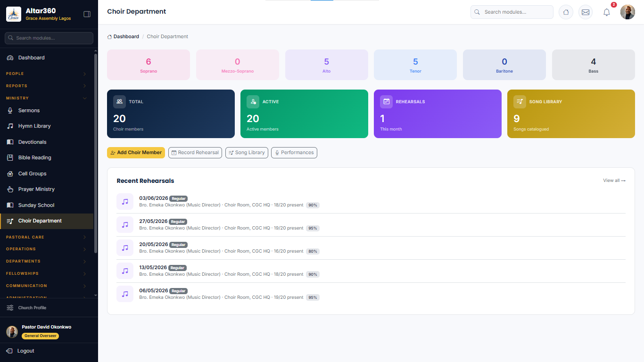This screenshot has height=362, width=644.
Task: Expand the Pastoral Care section
Action: (47, 237)
